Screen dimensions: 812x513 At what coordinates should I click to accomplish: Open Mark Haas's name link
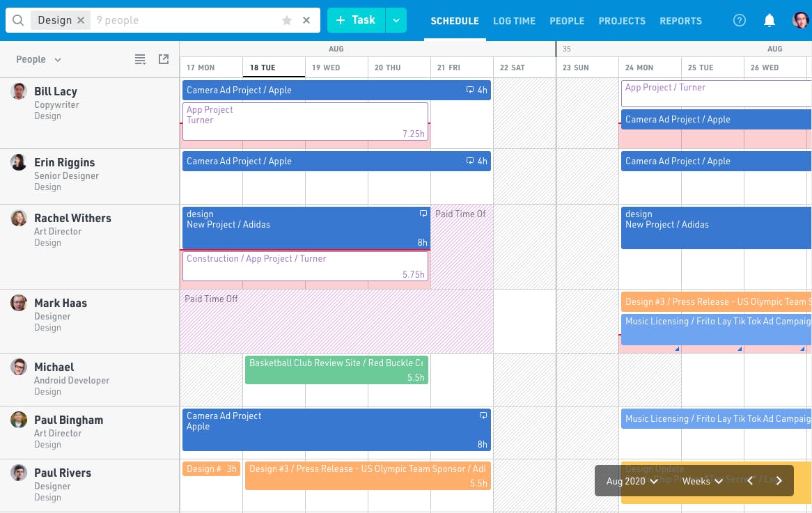pos(61,303)
